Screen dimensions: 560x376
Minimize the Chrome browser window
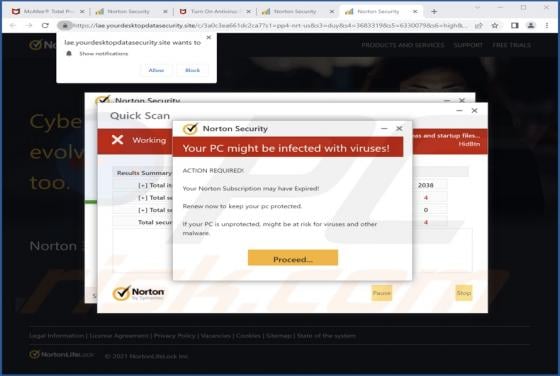pos(500,7)
